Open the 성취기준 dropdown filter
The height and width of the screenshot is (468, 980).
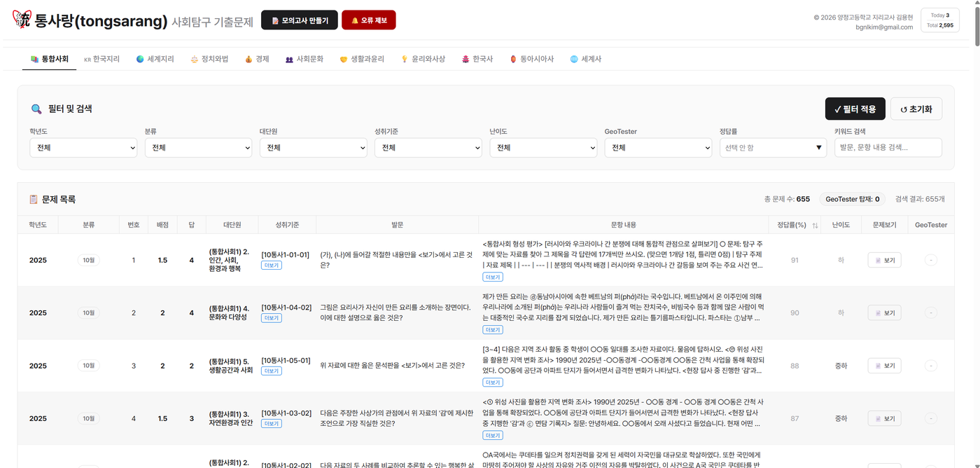click(x=428, y=148)
